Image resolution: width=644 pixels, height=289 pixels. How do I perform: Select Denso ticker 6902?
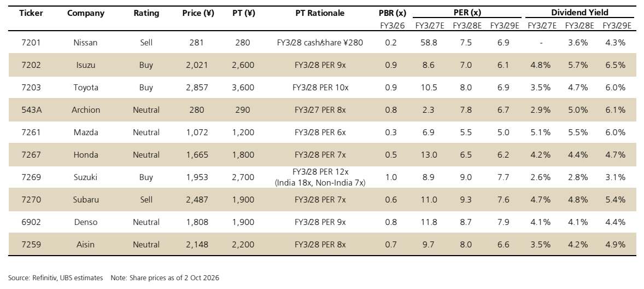point(31,222)
